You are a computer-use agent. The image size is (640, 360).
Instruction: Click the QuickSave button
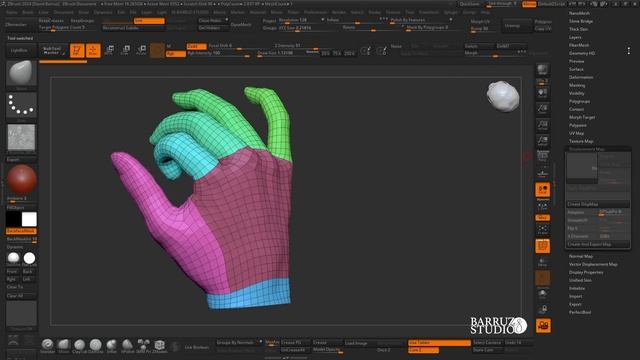coord(470,4)
